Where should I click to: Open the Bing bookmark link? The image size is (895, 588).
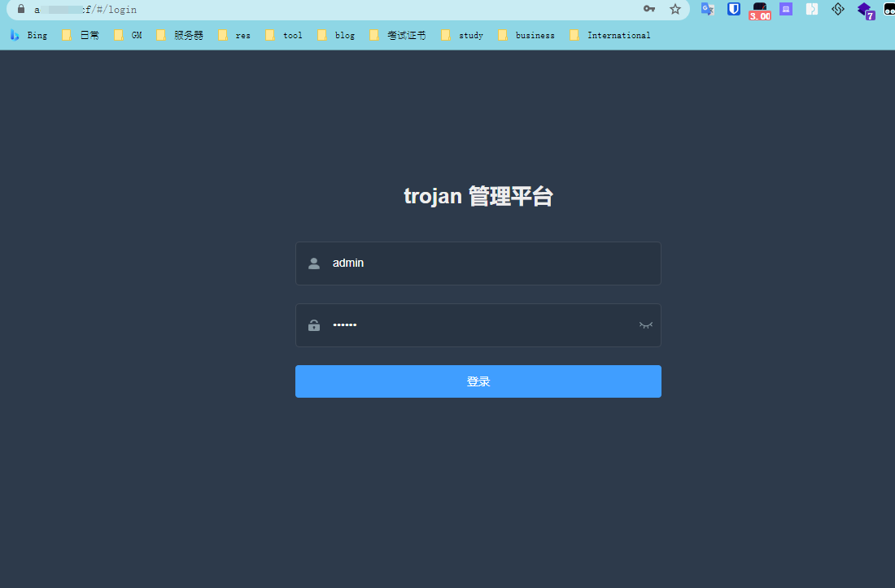pyautogui.click(x=28, y=35)
